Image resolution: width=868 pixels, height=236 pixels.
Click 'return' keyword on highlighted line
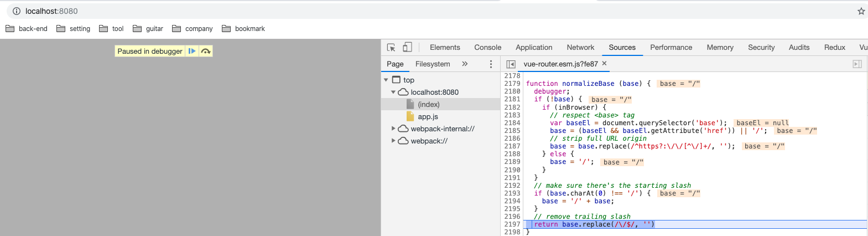point(546,224)
